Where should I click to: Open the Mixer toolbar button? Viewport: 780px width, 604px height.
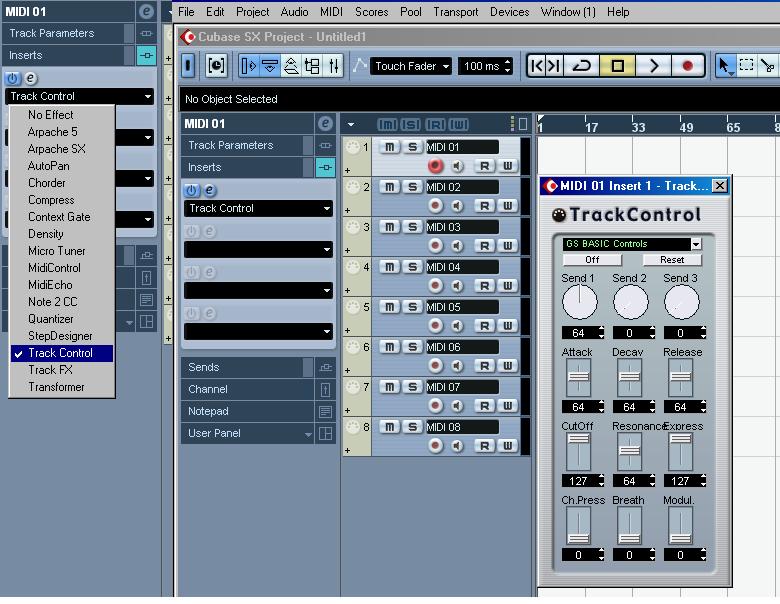pyautogui.click(x=334, y=66)
